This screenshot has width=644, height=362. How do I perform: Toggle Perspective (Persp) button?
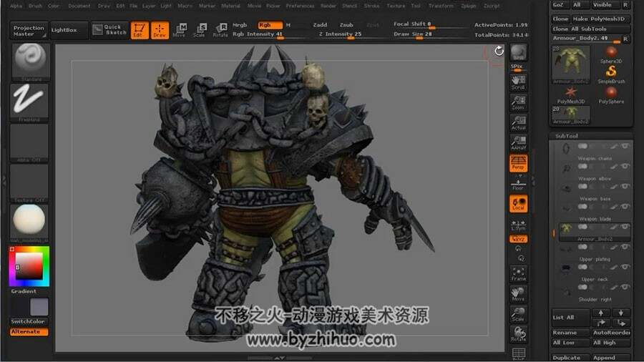click(518, 163)
